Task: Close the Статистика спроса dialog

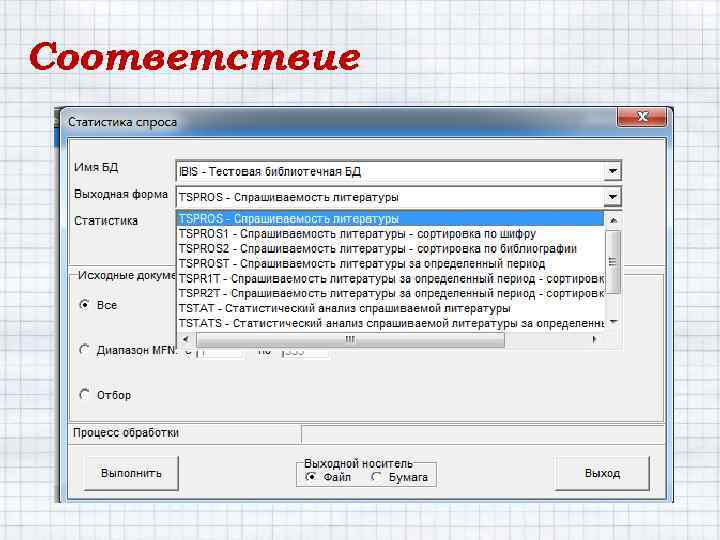Action: (642, 117)
